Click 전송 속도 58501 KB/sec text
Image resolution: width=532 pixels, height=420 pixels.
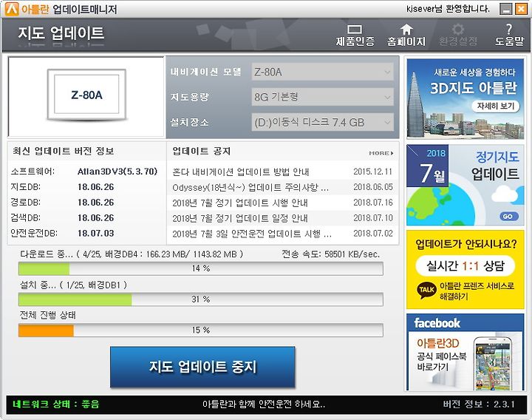tap(331, 254)
